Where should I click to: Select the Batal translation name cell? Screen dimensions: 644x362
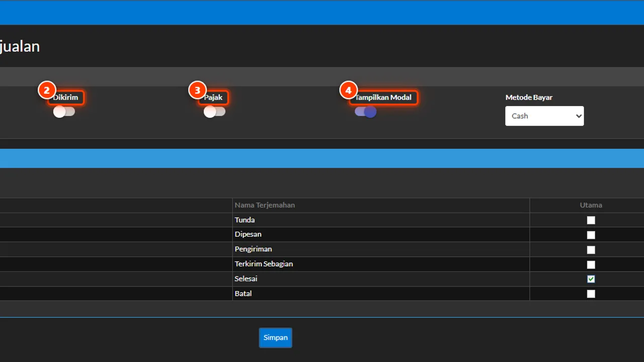point(381,294)
